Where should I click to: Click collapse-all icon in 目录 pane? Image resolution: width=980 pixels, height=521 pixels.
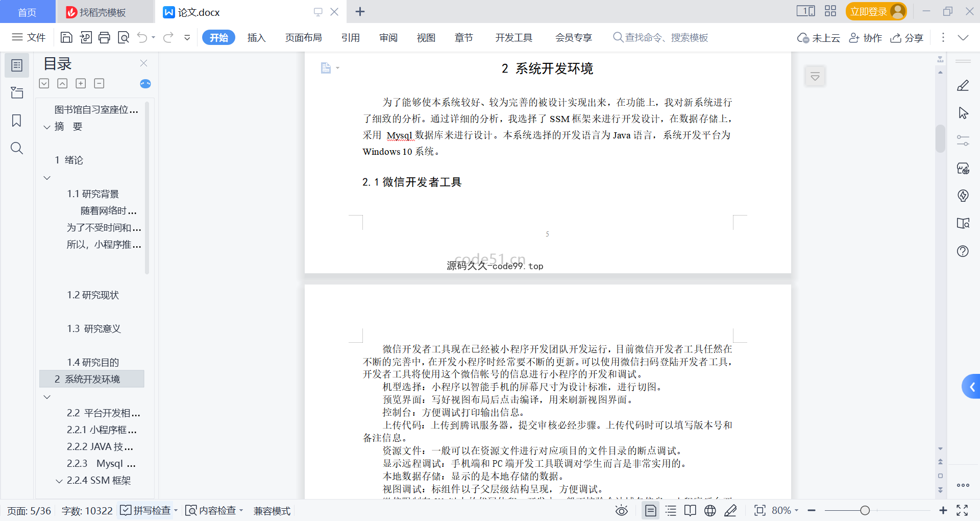tap(62, 83)
